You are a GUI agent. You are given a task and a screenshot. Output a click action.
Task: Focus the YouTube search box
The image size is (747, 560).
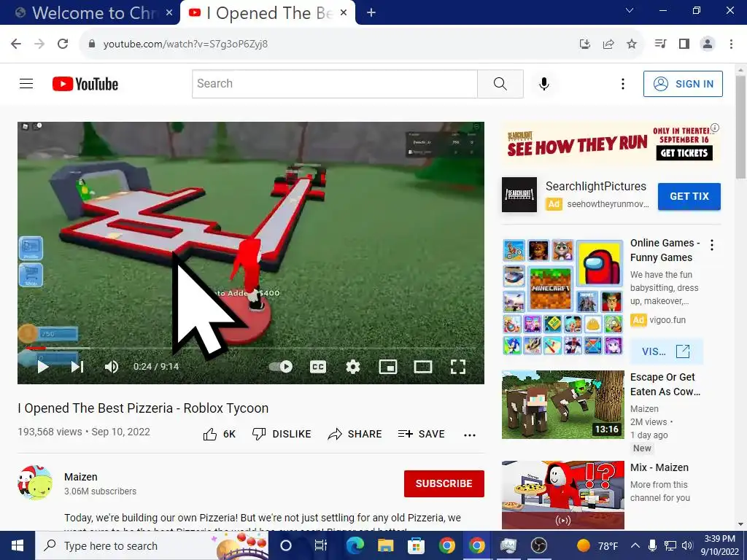click(x=335, y=84)
